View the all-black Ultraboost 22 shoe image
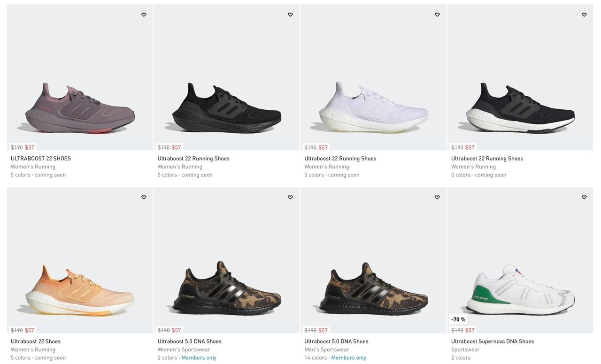This screenshot has width=601, height=364. (227, 109)
